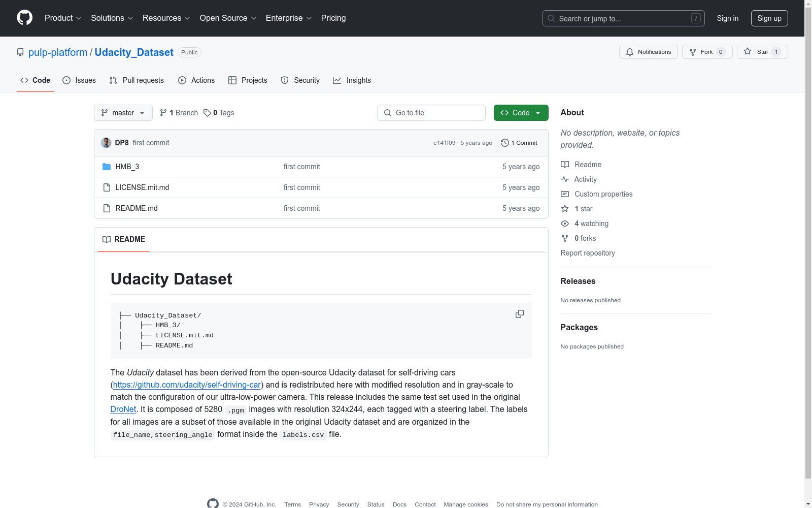Star the Udacity_Dataset repository
Screen dimensions: 812x508
point(762,52)
